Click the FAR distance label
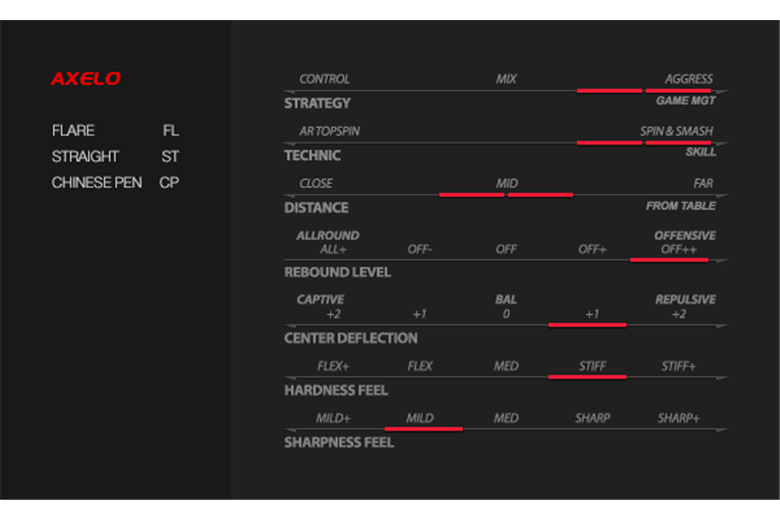 point(703,183)
